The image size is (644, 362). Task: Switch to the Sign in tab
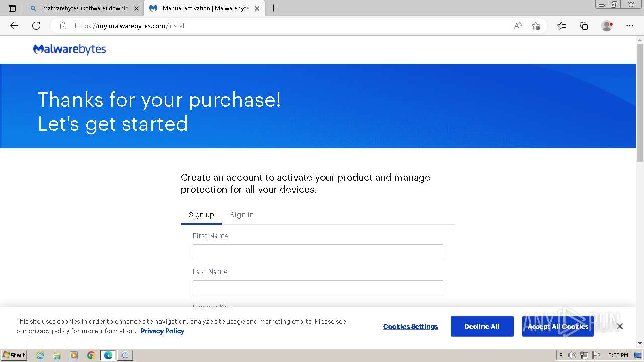click(x=242, y=215)
